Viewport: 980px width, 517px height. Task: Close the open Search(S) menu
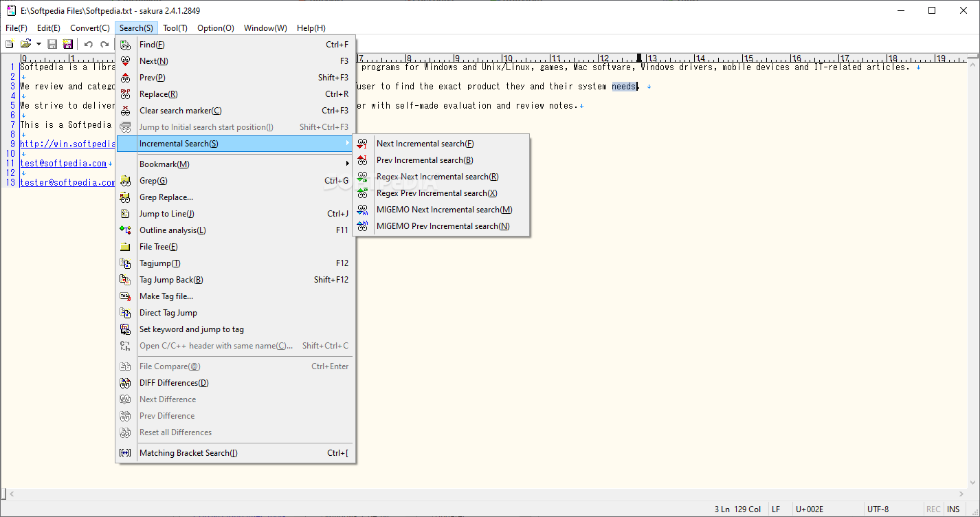coord(137,28)
